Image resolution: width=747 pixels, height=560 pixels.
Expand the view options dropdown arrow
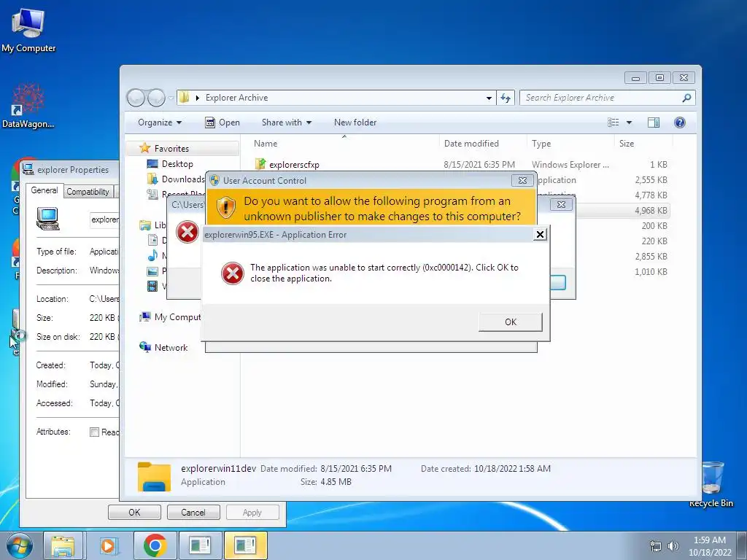pyautogui.click(x=629, y=122)
